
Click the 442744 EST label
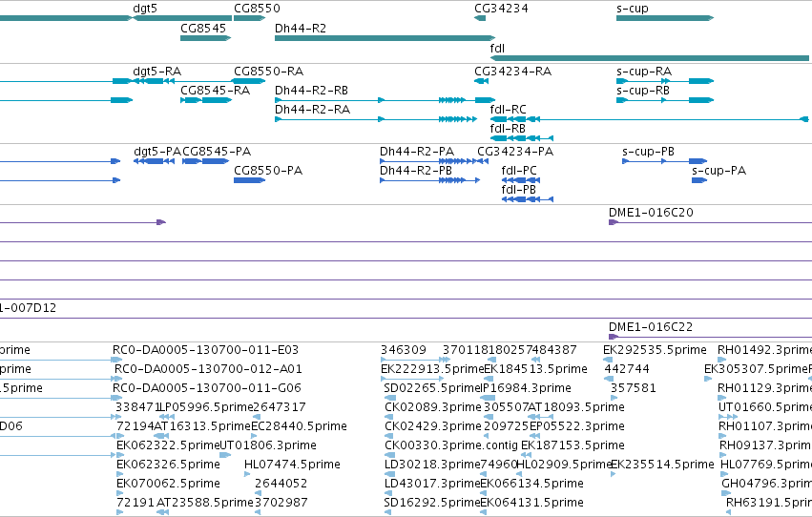click(627, 368)
